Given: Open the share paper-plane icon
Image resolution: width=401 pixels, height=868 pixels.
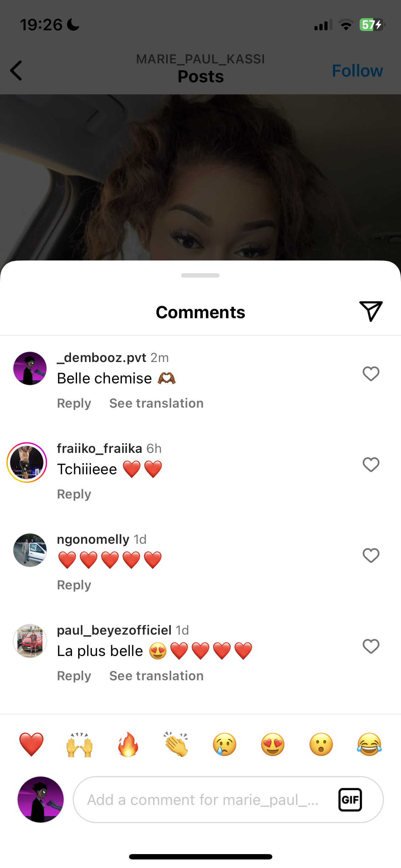Looking at the screenshot, I should [371, 311].
